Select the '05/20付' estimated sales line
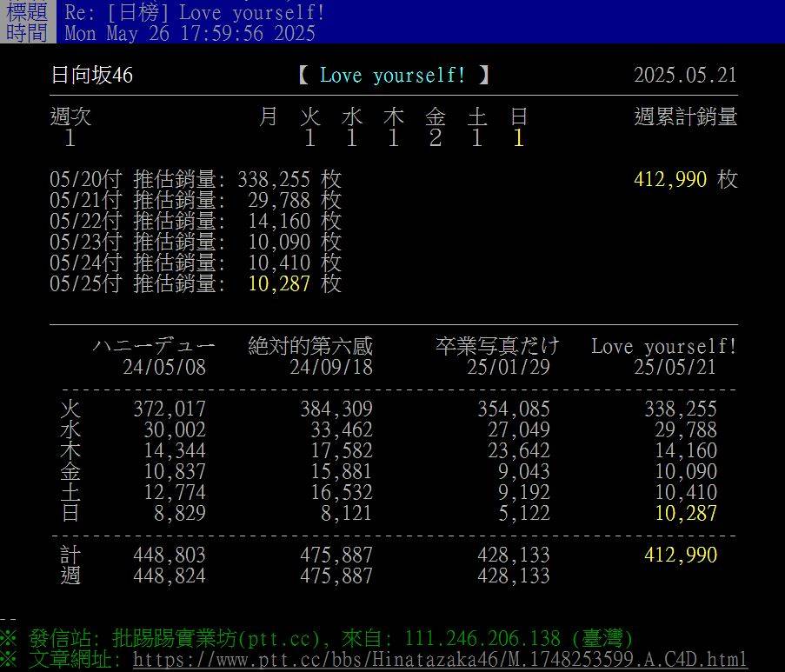 click(x=196, y=179)
